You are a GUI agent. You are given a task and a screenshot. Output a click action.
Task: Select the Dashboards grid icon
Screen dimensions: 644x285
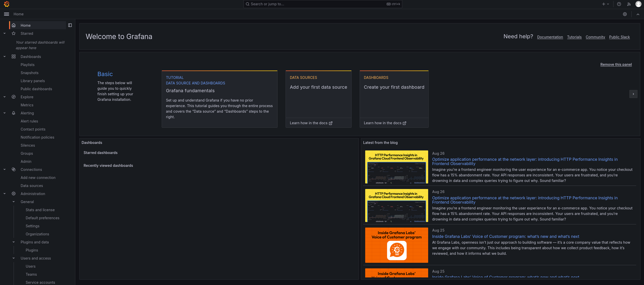click(14, 56)
